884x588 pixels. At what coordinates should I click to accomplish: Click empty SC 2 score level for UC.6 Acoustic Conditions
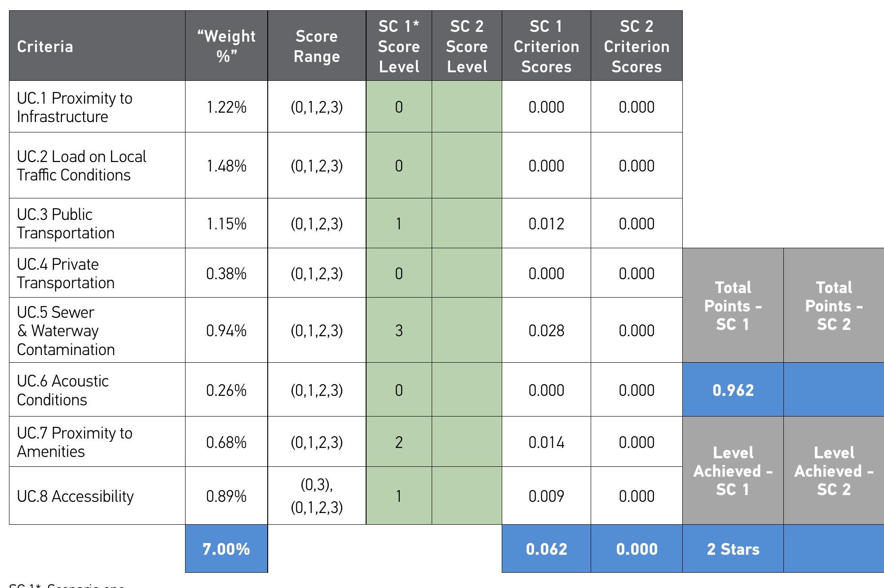tap(467, 390)
